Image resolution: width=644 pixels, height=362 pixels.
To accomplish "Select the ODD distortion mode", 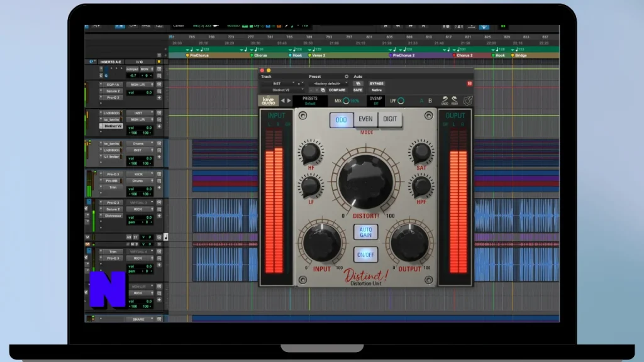I will pyautogui.click(x=341, y=120).
